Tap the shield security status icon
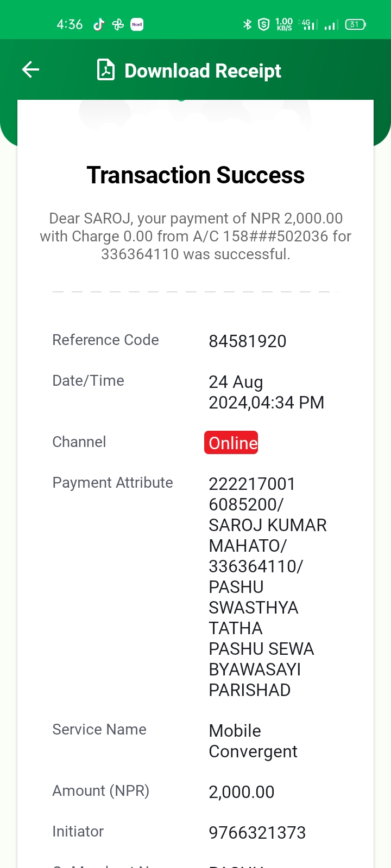 click(x=264, y=24)
